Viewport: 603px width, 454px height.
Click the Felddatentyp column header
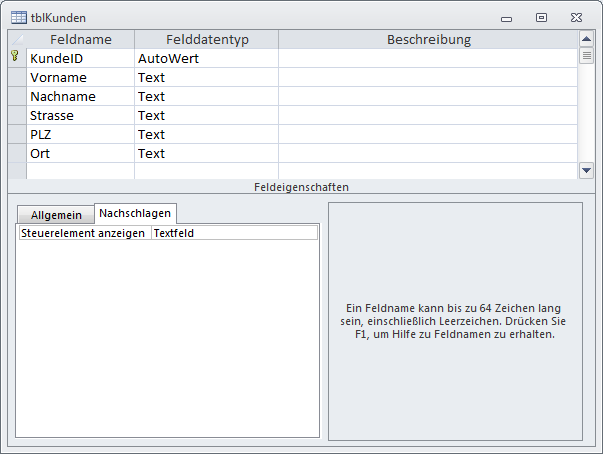point(205,39)
